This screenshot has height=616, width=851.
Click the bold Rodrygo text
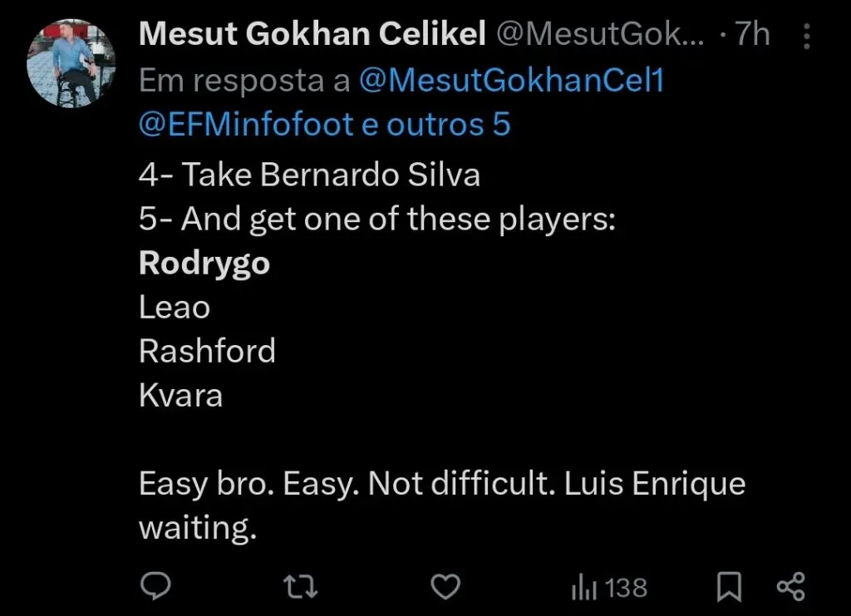(x=204, y=264)
